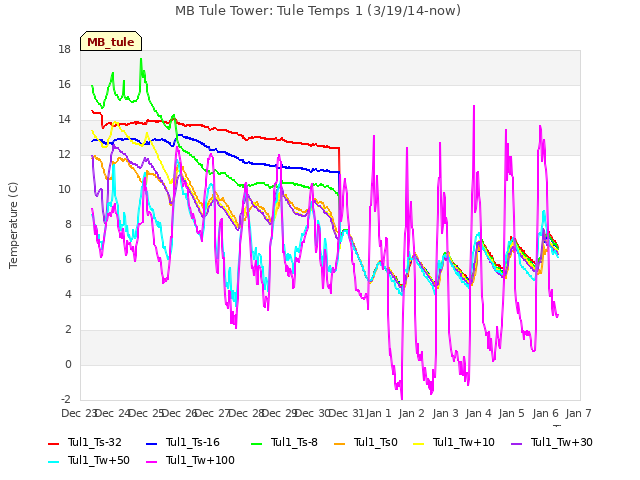This screenshot has height=480, width=640.
Task: Click the yellow Tul1_Tw+10 legend swatch
Action: click(x=418, y=444)
